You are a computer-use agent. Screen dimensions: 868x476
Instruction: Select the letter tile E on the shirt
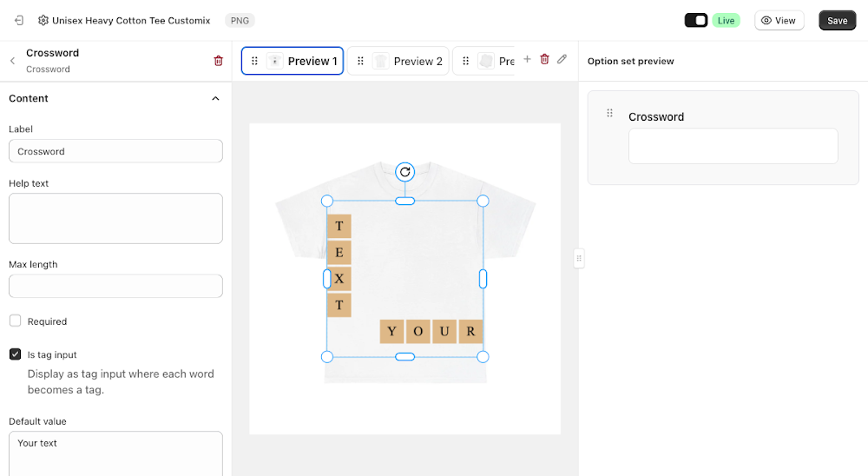pos(339,253)
